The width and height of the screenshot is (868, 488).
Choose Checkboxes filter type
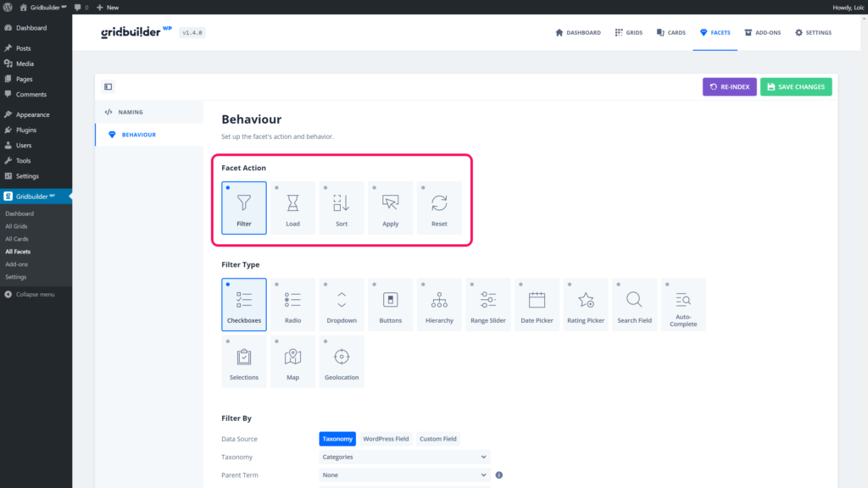[243, 304]
